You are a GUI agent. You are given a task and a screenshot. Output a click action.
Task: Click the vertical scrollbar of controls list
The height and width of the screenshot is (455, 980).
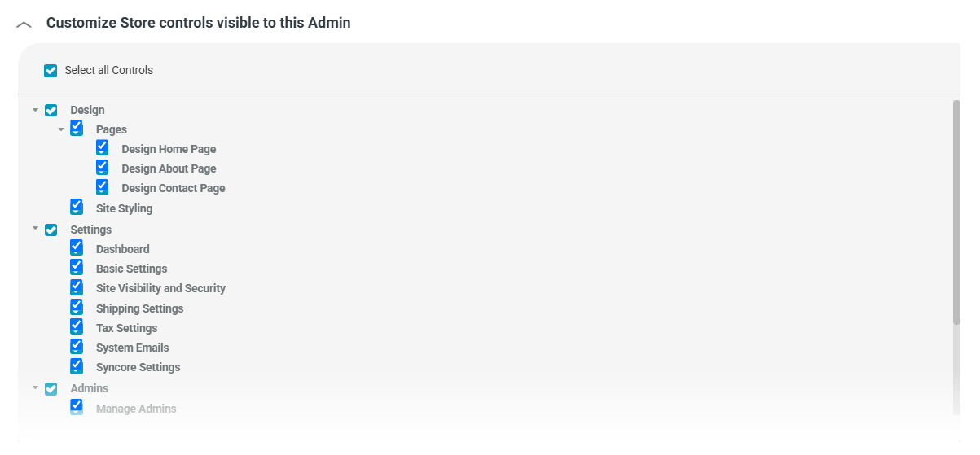pos(956,212)
